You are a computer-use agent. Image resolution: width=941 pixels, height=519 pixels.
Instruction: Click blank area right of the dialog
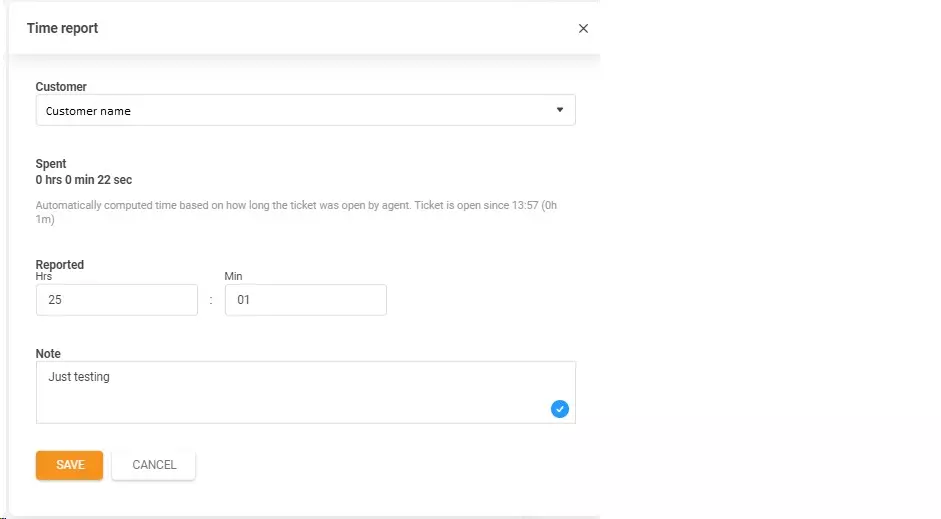click(x=770, y=260)
